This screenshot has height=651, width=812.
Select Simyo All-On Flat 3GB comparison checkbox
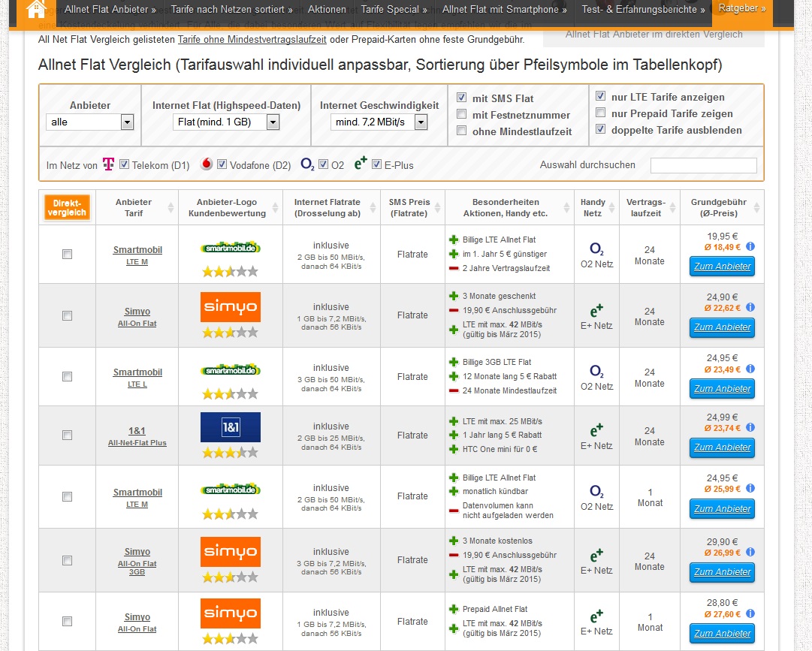coord(67,560)
